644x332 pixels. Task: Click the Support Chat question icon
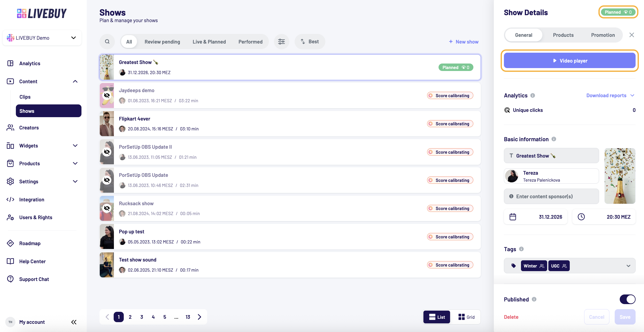point(10,279)
